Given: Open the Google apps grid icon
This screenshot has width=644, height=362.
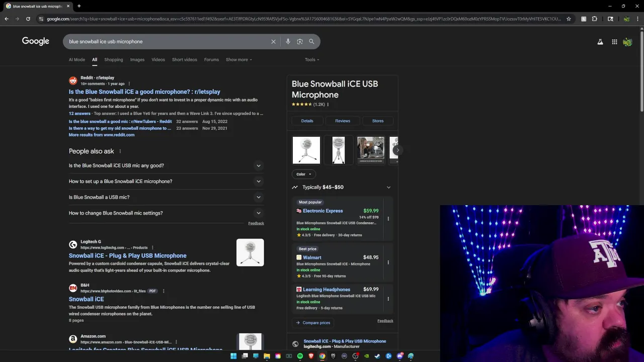Looking at the screenshot, I should click(614, 42).
